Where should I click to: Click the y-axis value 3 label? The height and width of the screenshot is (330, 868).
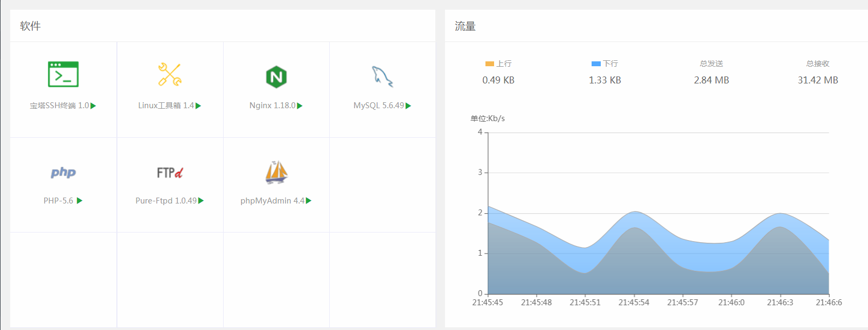point(480,172)
